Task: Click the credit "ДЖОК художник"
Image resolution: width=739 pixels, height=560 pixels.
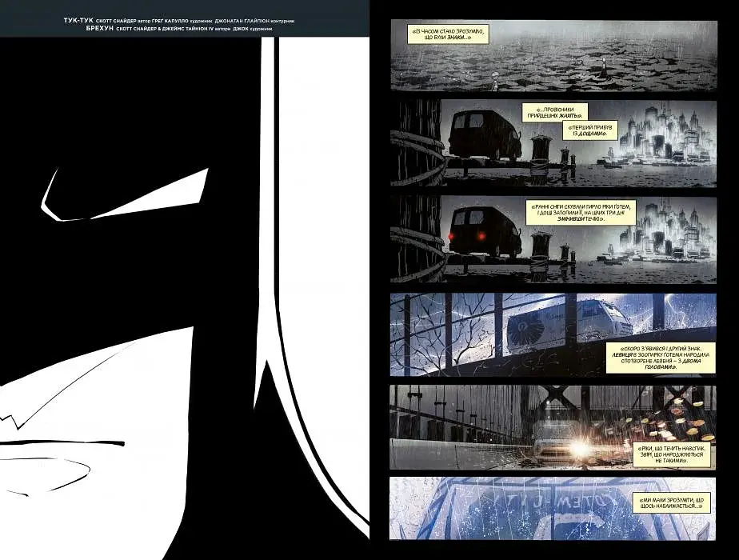Action: [x=253, y=30]
